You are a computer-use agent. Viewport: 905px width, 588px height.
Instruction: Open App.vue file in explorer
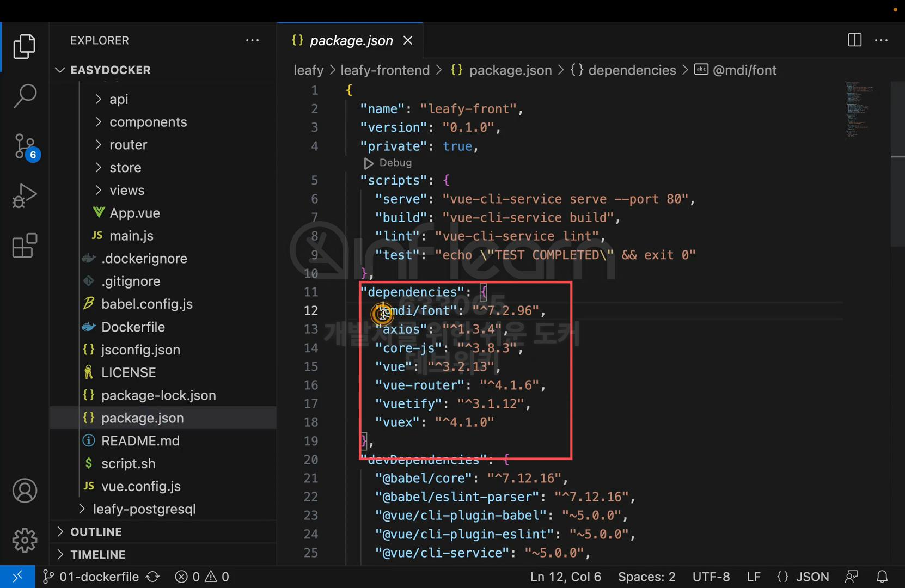click(x=163, y=213)
